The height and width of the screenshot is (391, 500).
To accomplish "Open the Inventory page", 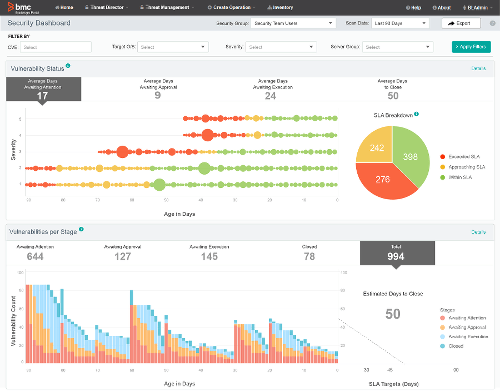I will [x=280, y=7].
